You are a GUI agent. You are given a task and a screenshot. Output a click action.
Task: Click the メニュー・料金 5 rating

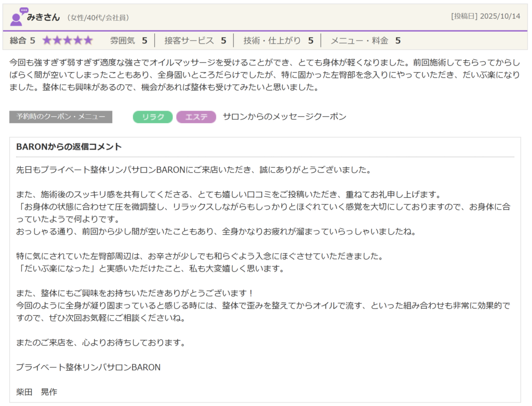[365, 40]
